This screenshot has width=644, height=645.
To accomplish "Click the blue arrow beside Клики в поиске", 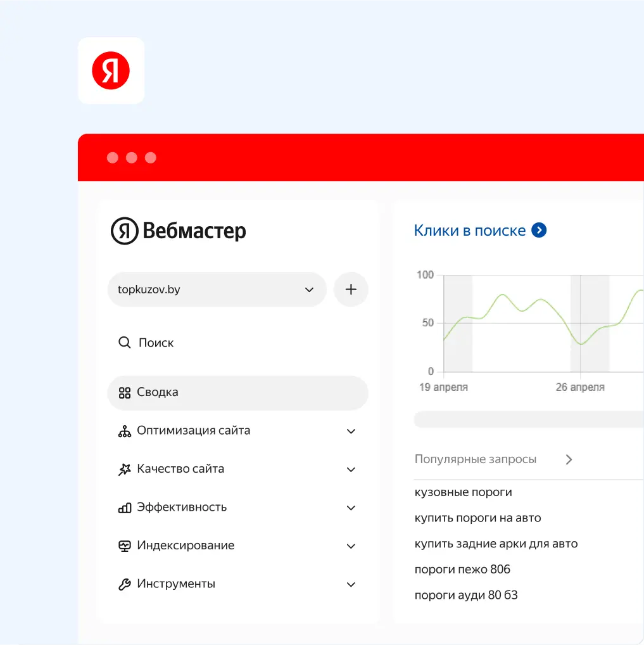I will (x=539, y=230).
